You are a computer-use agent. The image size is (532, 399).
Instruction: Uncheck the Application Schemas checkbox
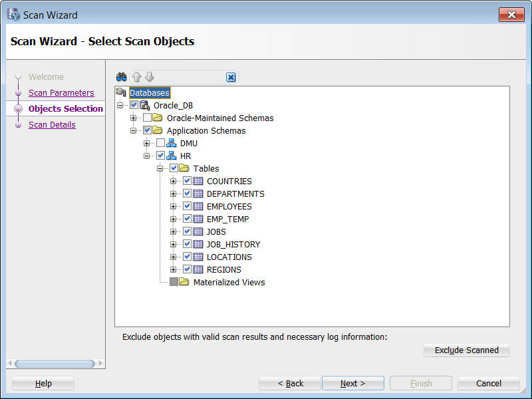coord(147,130)
